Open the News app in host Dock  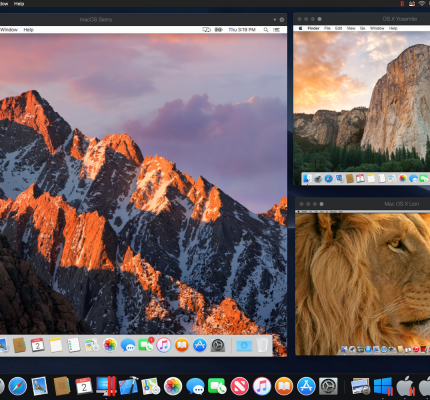[240, 386]
